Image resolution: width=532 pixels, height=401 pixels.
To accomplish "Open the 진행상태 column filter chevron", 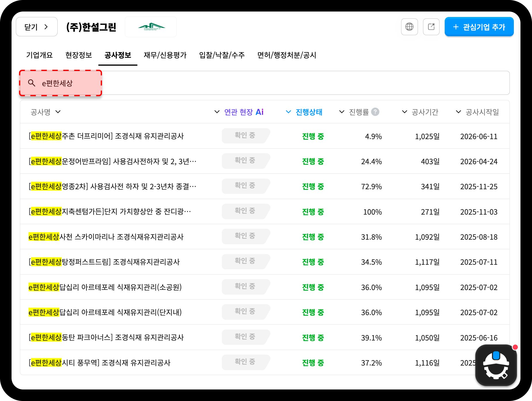I will 288,112.
